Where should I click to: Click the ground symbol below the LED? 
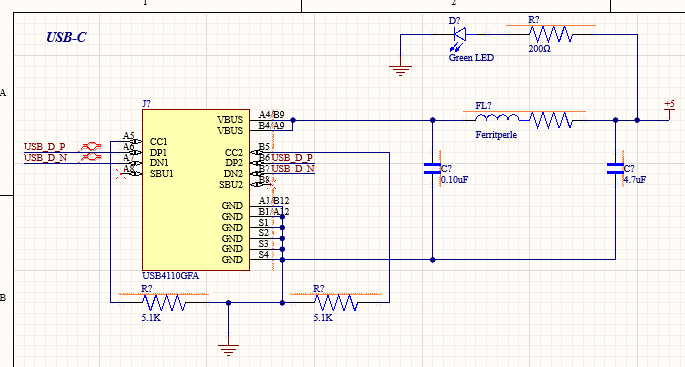400,70
